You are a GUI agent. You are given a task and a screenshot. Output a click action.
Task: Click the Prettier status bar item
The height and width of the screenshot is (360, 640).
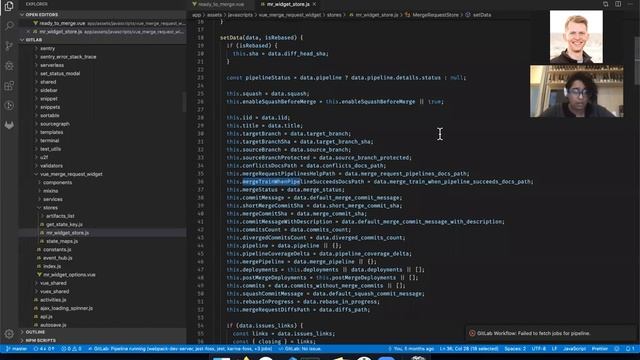coord(600,349)
